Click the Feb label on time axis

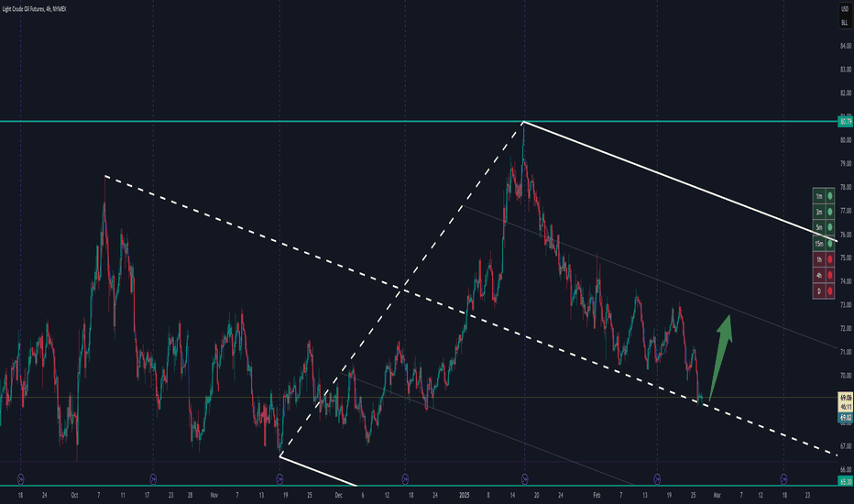click(x=597, y=495)
